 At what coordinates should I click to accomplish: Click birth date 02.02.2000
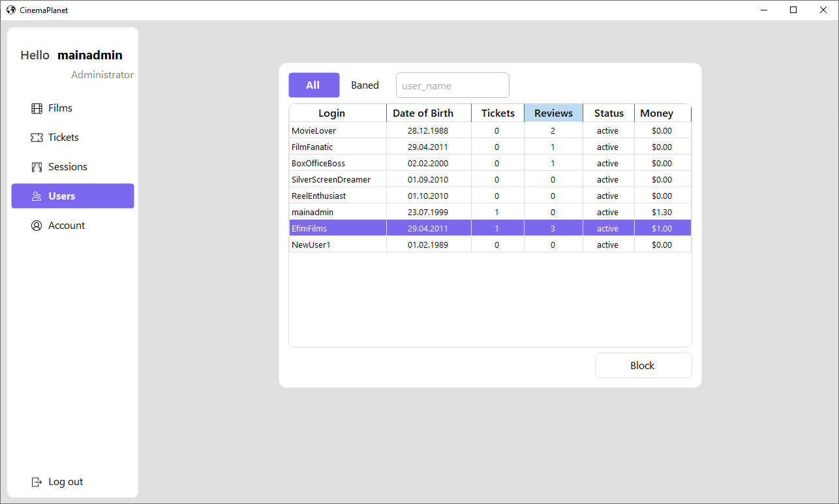[428, 163]
